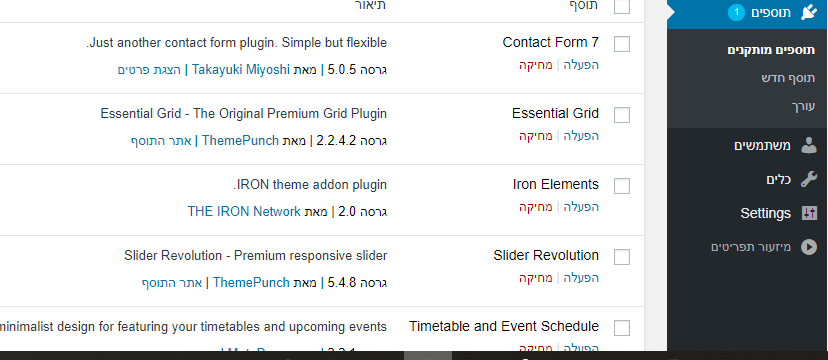Check the Essential Grid checkbox
This screenshot has width=828, height=360.
click(622, 115)
